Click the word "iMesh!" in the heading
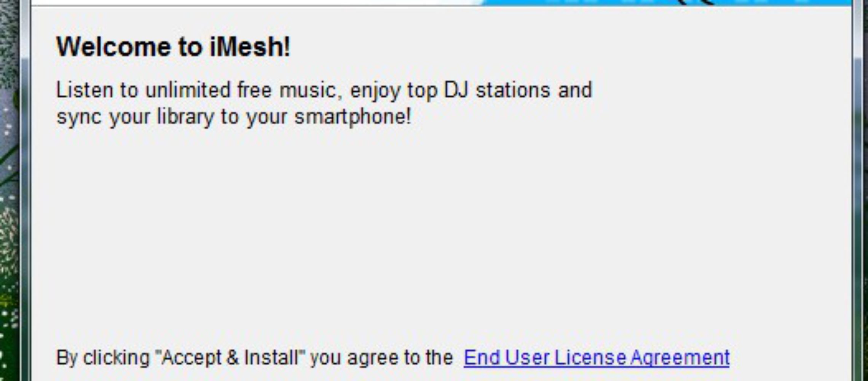This screenshot has width=868, height=381. click(x=250, y=46)
